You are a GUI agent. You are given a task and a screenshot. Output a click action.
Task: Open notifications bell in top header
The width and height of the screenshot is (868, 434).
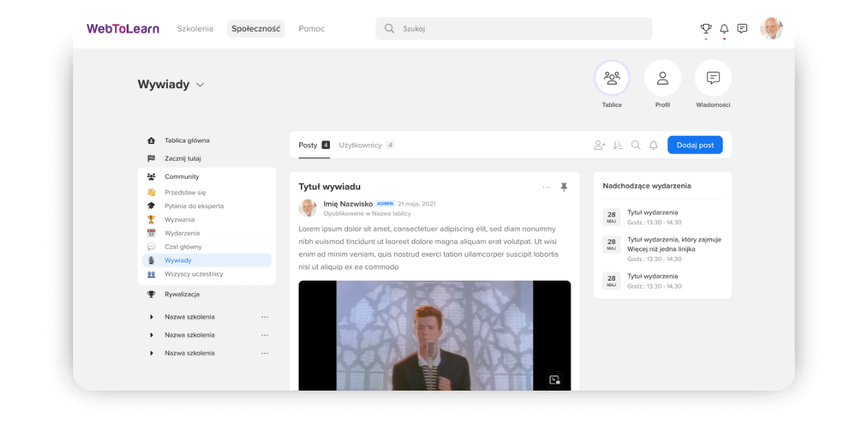[724, 29]
